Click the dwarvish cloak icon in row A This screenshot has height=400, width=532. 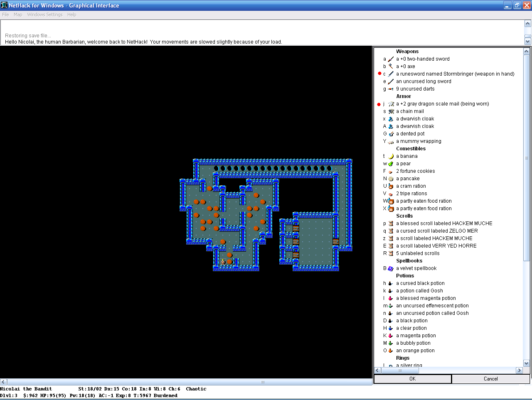coord(391,126)
